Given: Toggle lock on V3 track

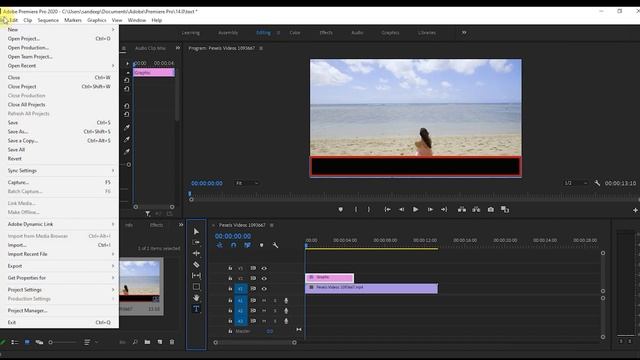Looking at the screenshot, I should coord(230,268).
